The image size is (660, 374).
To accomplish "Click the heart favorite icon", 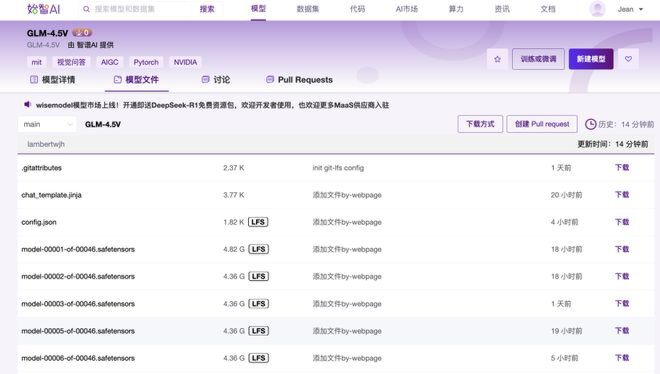I will click(628, 59).
